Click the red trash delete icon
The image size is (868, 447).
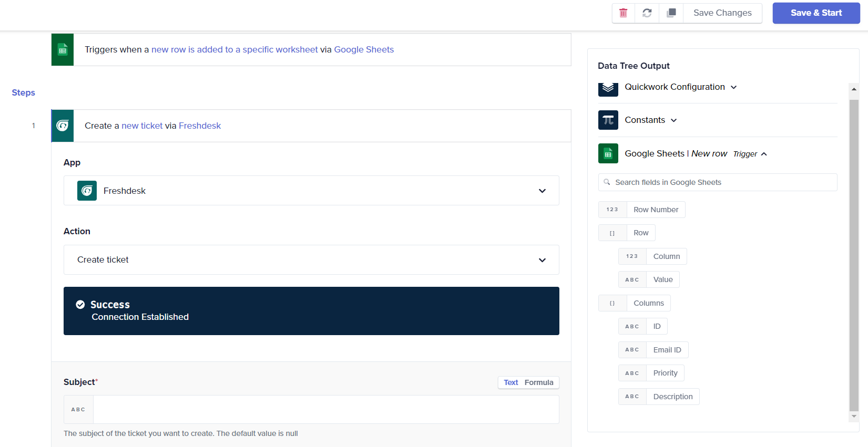pyautogui.click(x=623, y=13)
